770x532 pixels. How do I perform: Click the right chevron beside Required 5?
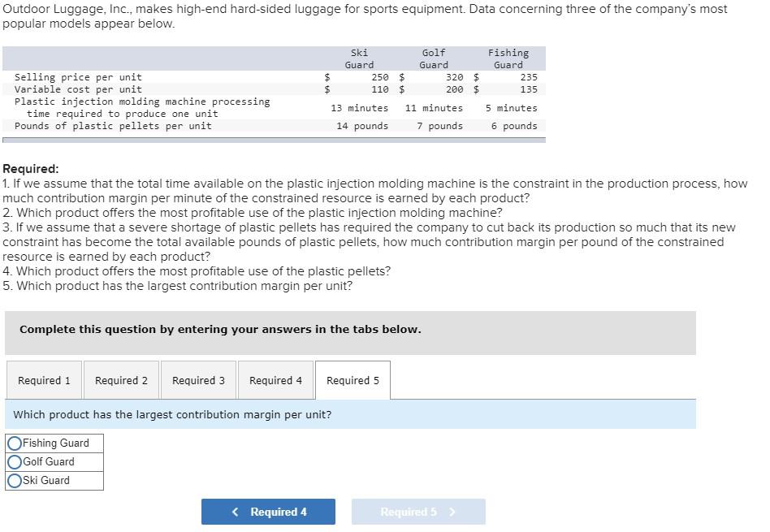point(452,512)
